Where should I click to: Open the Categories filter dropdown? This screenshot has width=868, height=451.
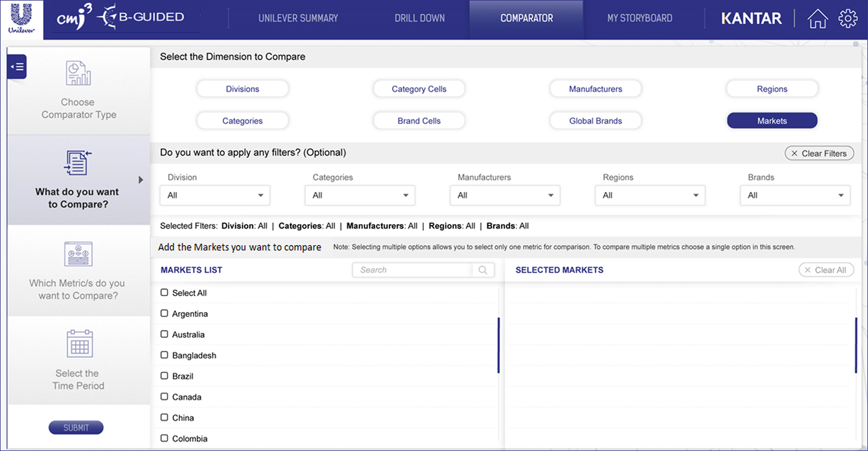(360, 195)
